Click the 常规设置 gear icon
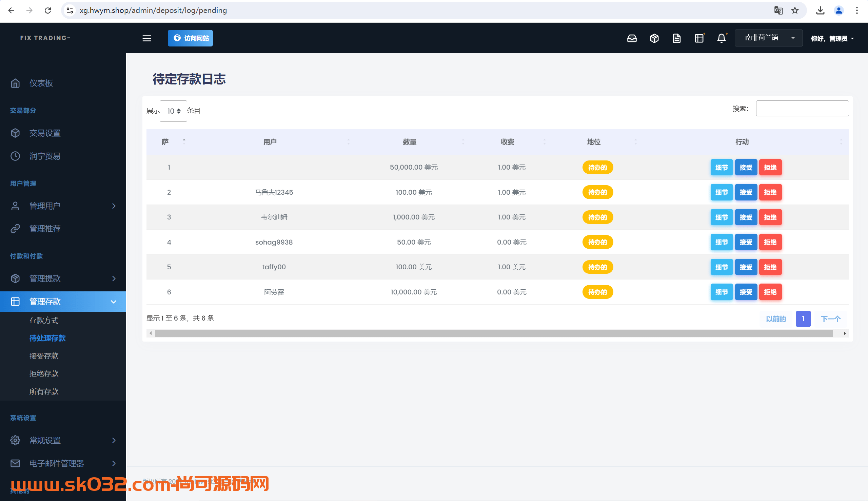The height and width of the screenshot is (501, 868). (15, 440)
